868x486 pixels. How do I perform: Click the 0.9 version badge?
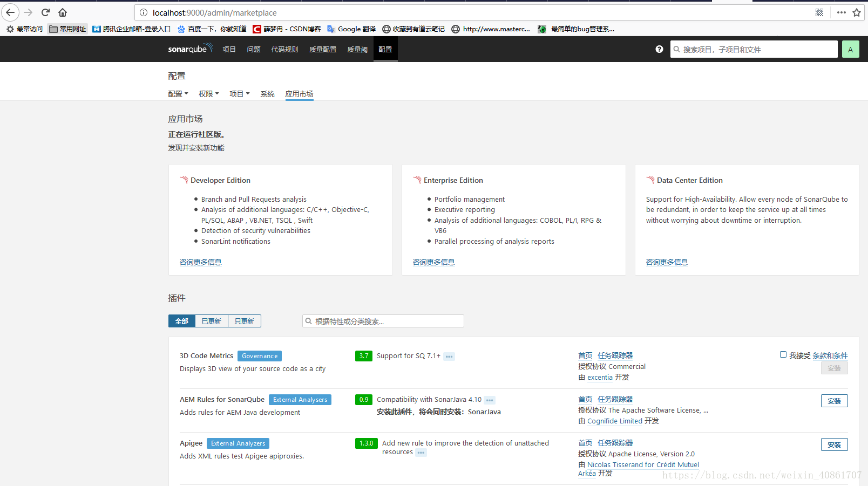pyautogui.click(x=364, y=400)
